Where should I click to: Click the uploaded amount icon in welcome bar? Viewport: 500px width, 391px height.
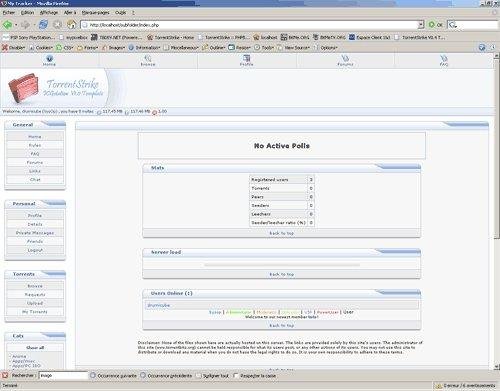[x=99, y=112]
